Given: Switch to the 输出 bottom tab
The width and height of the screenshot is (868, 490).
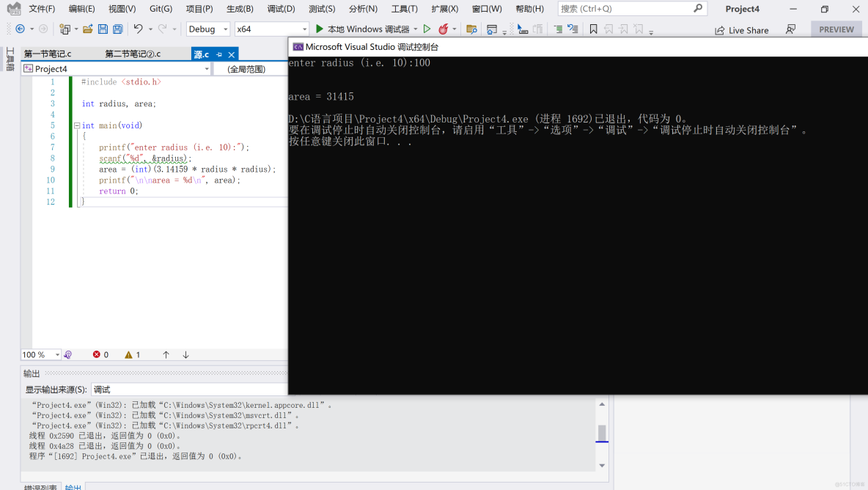Looking at the screenshot, I should [x=73, y=486].
